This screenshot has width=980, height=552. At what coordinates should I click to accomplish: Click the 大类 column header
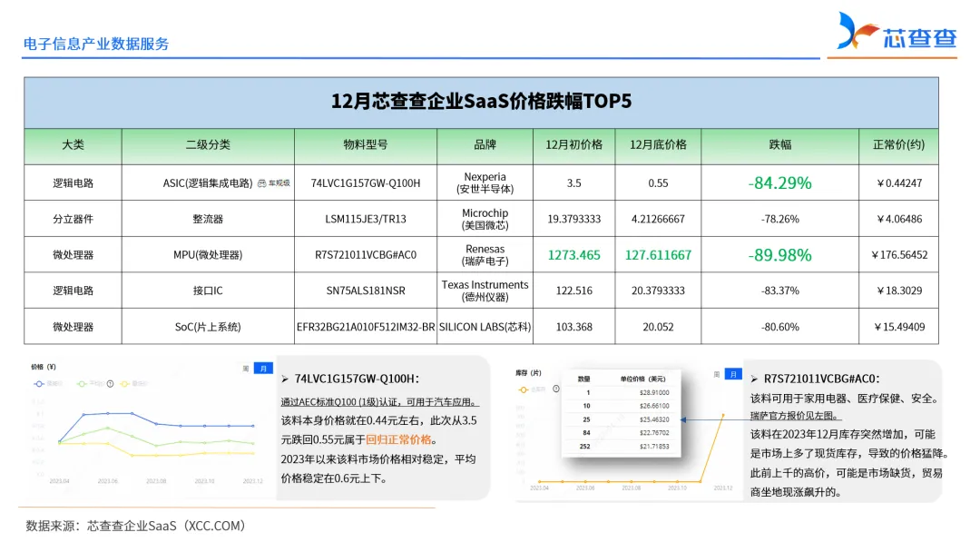73,145
